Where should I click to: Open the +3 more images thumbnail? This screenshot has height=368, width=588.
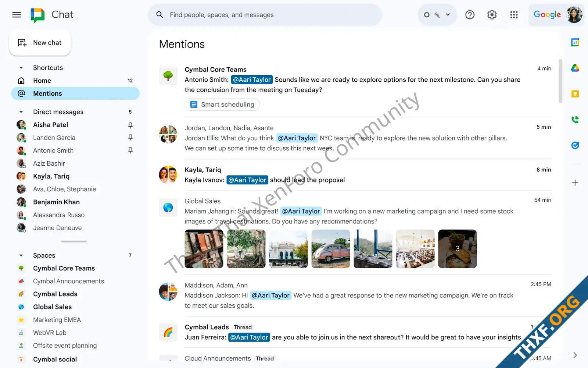pos(458,249)
